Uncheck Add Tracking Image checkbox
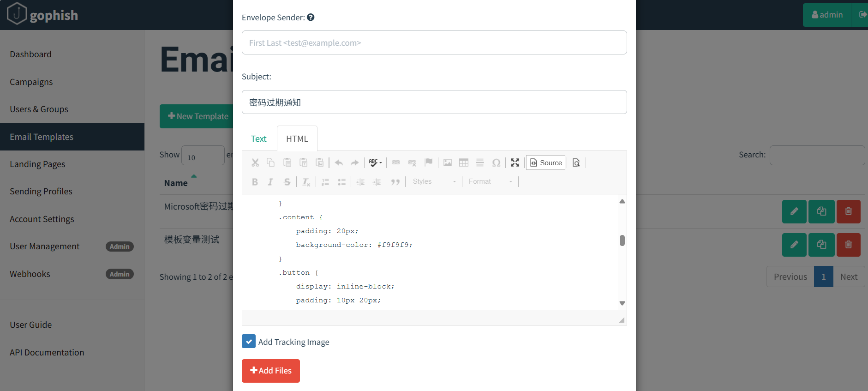Screen dimensions: 868x391 pos(249,342)
